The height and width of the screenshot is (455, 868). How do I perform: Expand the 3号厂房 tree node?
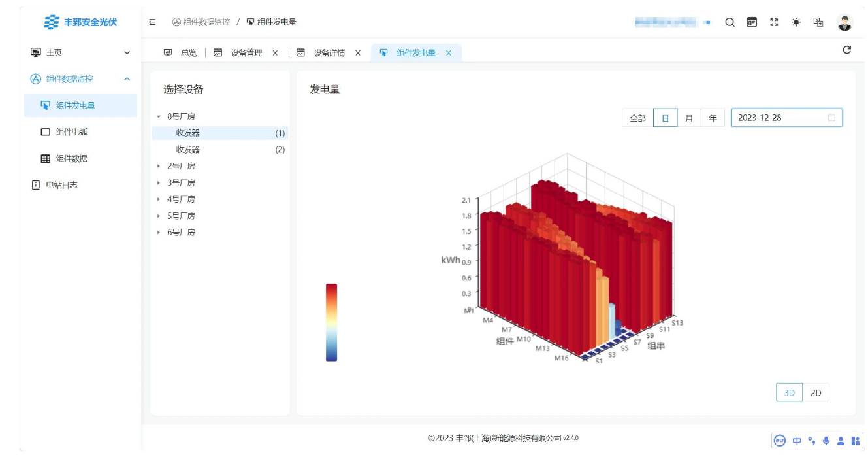pyautogui.click(x=159, y=182)
